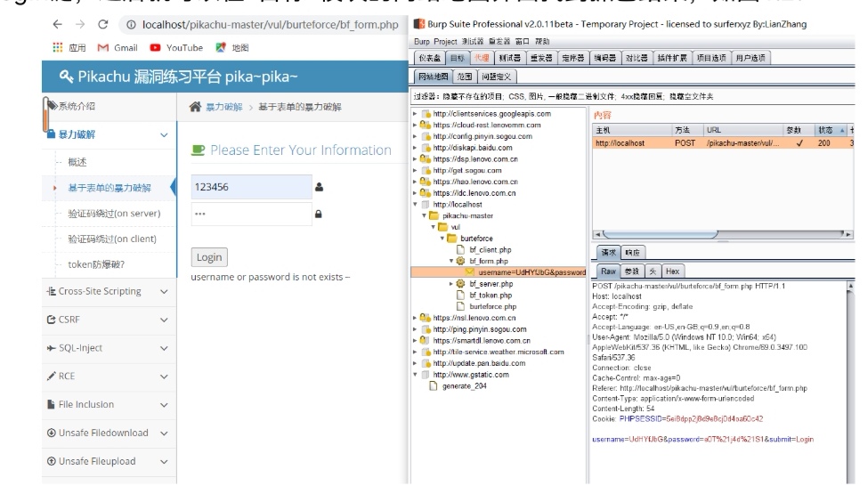Switch to the 项目选项 tab
The image size is (868, 494).
pos(711,58)
